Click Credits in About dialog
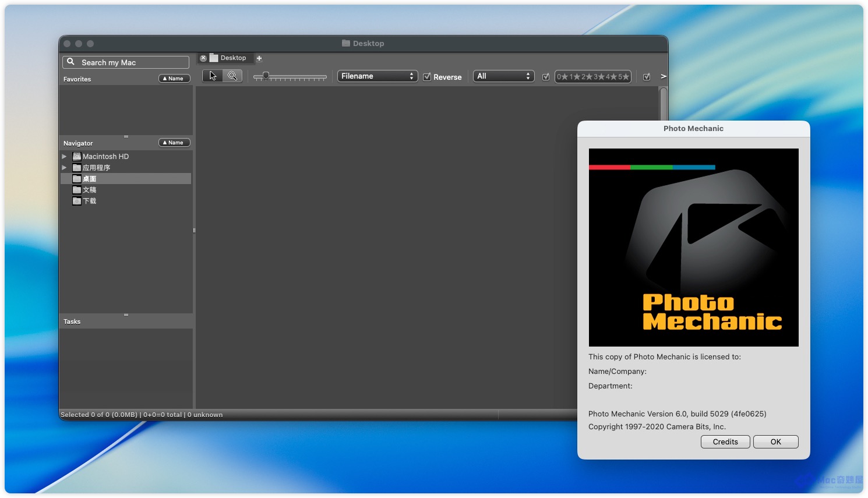Image resolution: width=868 pixels, height=498 pixels. click(x=725, y=442)
